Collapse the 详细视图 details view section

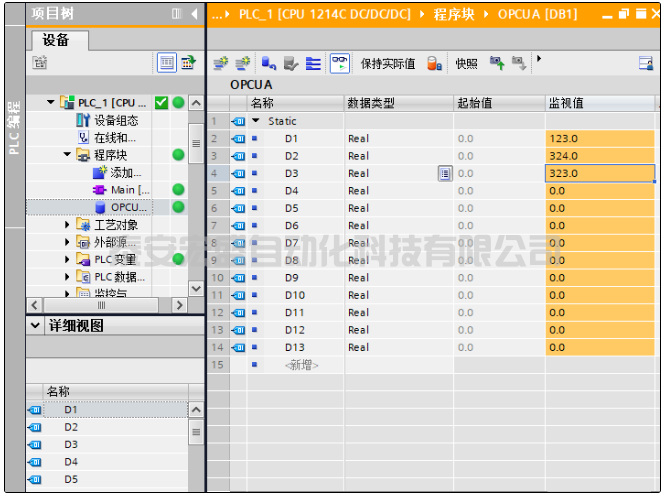[35, 326]
